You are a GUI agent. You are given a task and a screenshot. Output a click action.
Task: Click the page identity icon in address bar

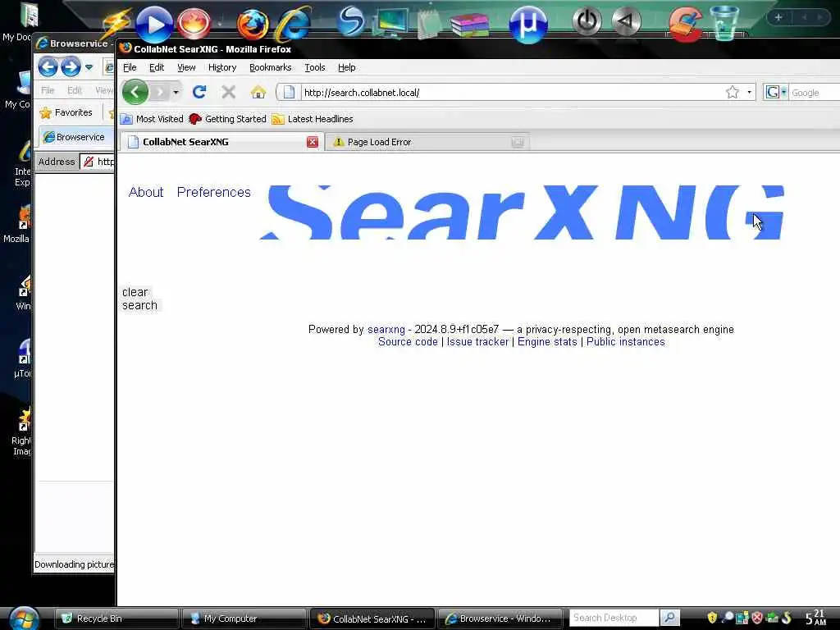click(x=289, y=92)
